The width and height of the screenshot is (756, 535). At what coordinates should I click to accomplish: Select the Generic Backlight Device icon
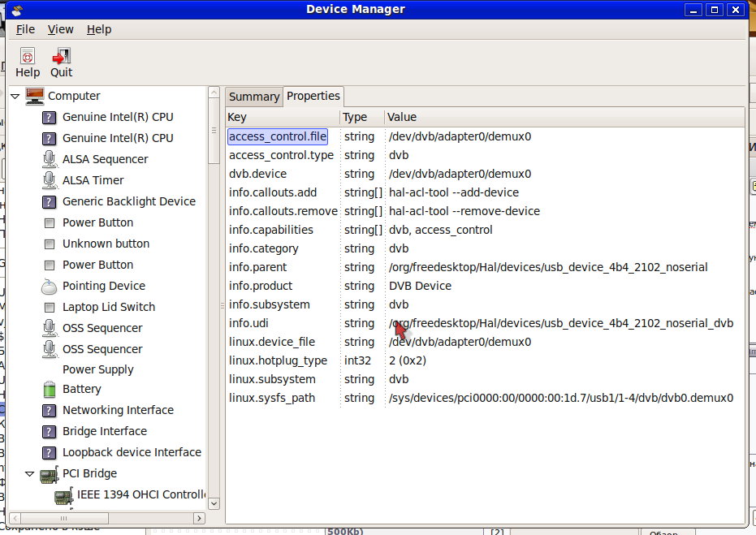[50, 201]
